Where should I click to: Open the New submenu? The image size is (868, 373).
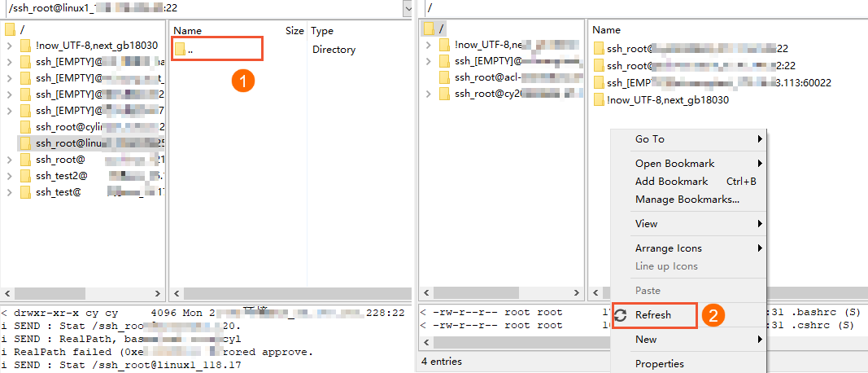[690, 339]
